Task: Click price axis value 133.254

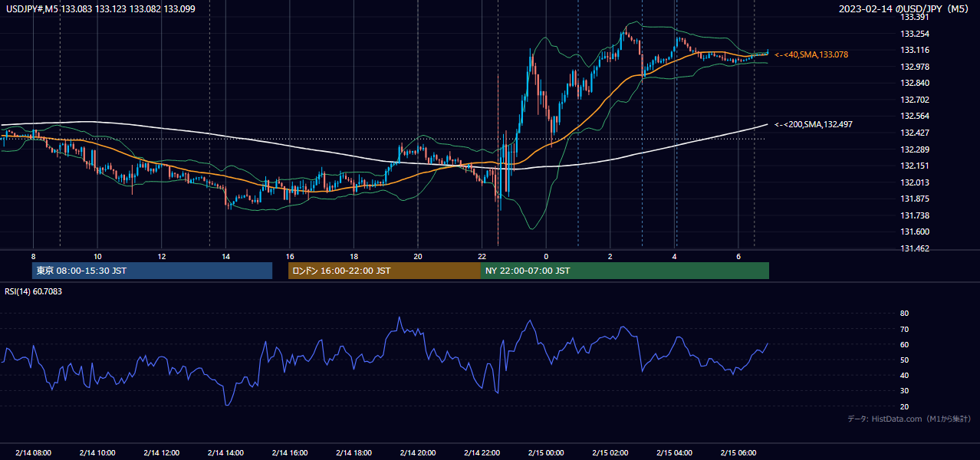Action: pyautogui.click(x=915, y=34)
